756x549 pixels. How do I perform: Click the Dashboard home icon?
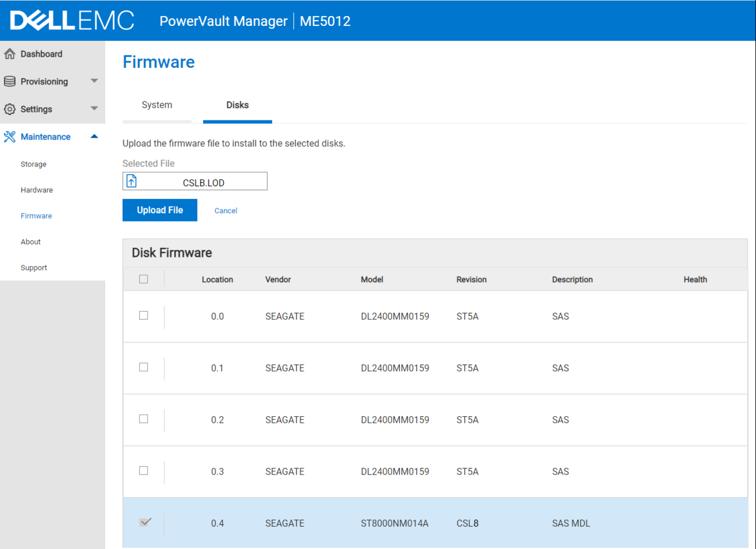click(9, 54)
